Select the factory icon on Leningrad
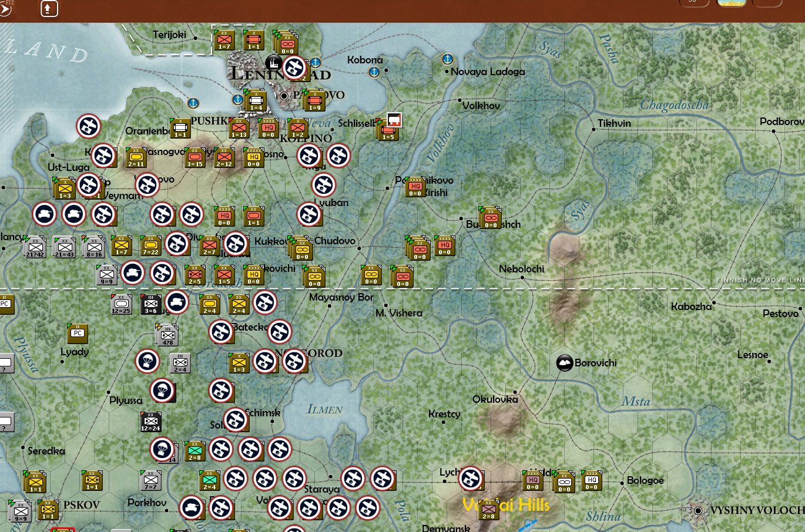This screenshot has height=532, width=805. [x=273, y=62]
